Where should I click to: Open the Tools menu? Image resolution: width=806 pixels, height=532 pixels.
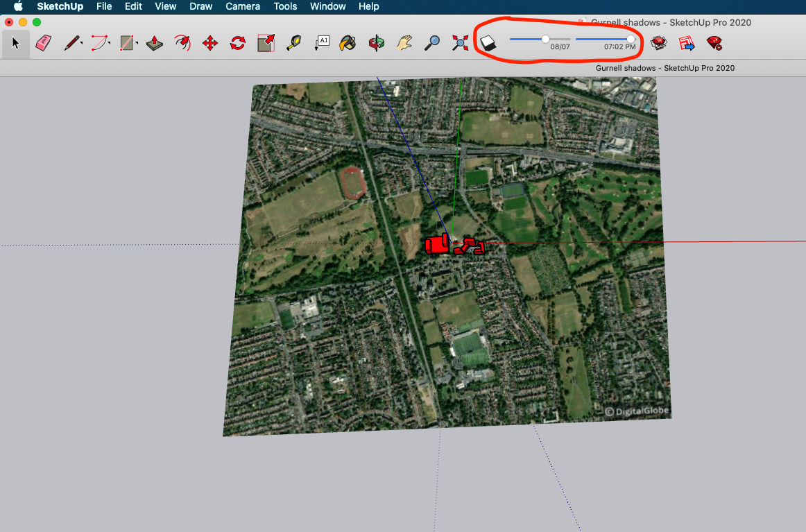285,7
